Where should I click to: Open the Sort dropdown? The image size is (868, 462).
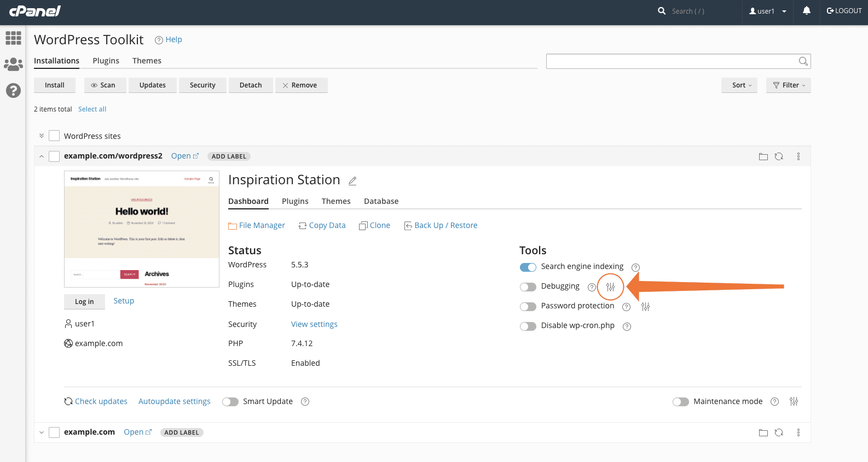pyautogui.click(x=739, y=85)
